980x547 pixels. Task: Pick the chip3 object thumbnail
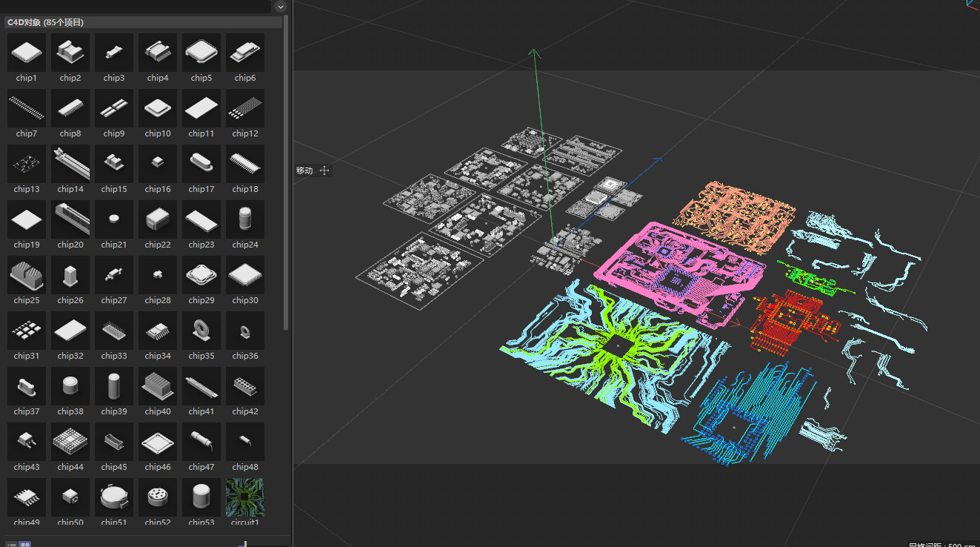[114, 53]
